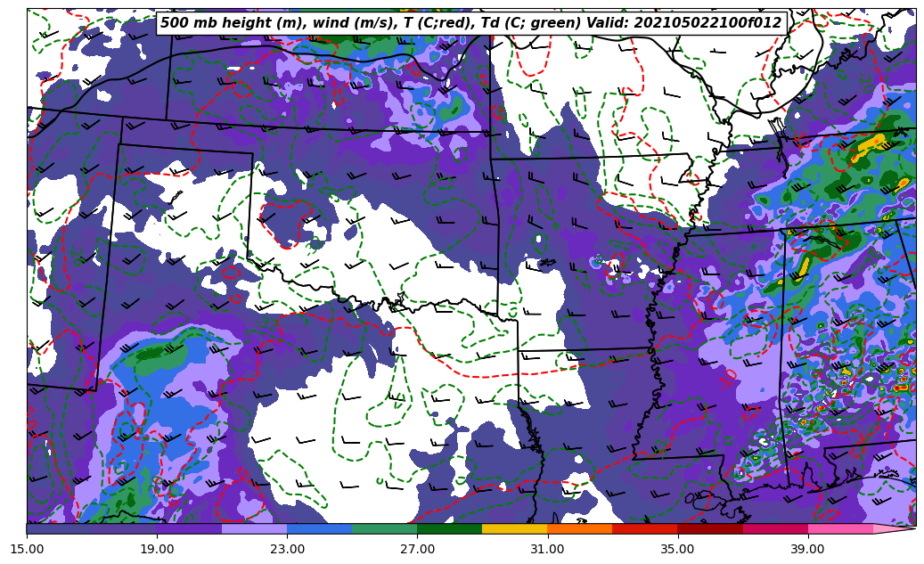Screen dimensions: 924x564
Task: Select the 27.00 tick label
Action: coord(417,550)
